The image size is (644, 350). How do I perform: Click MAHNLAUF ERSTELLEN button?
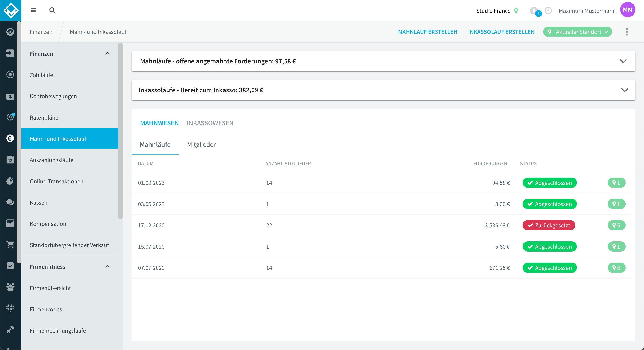427,32
